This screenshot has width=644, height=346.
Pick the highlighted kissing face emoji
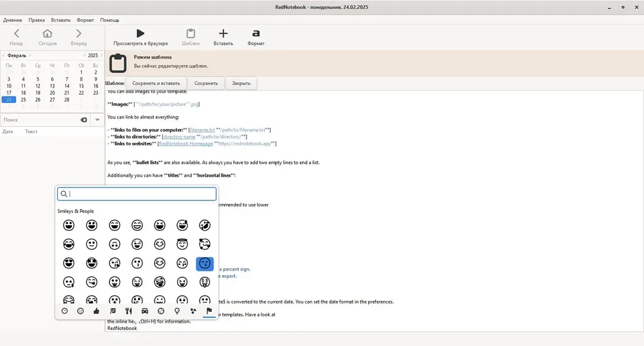click(205, 263)
